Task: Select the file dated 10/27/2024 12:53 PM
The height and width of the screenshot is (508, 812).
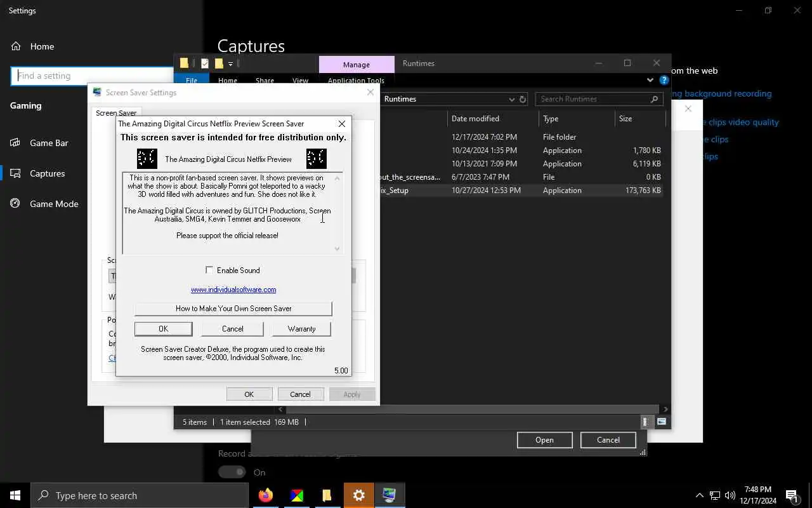Action: tap(521, 190)
